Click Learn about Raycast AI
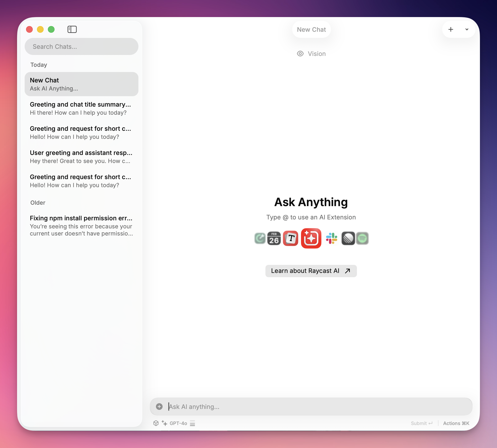Viewport: 497px width, 448px height. (311, 271)
